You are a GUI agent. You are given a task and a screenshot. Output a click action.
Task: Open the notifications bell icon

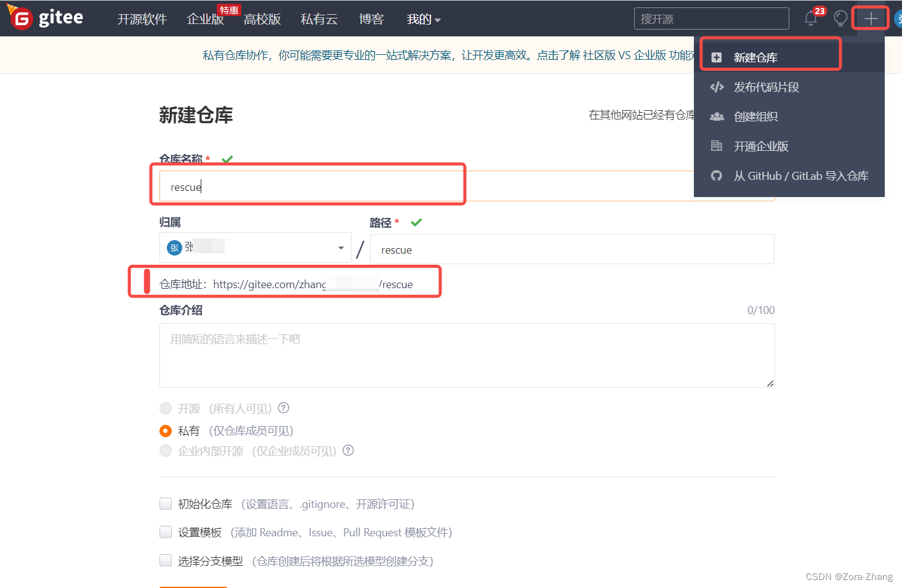click(811, 18)
